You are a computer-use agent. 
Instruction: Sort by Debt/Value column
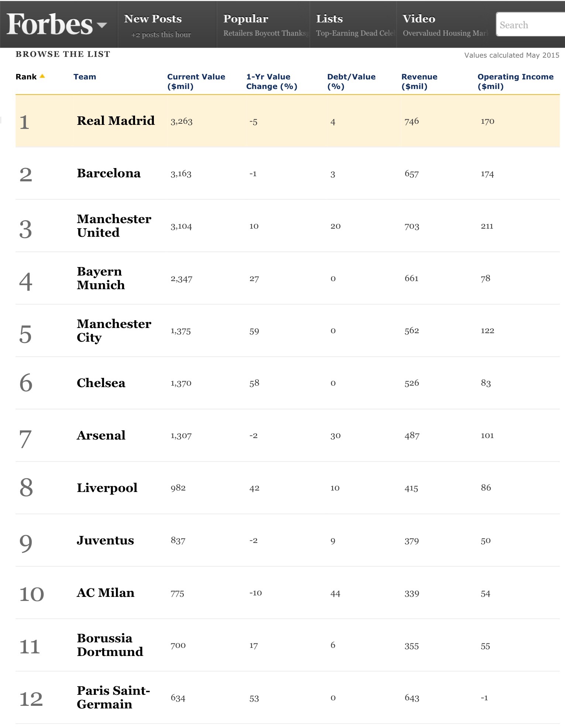click(351, 81)
